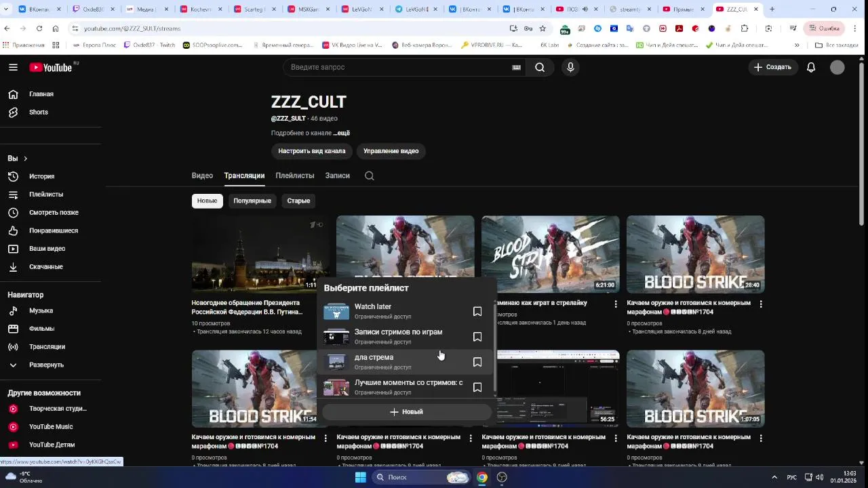The height and width of the screenshot is (488, 868).
Task: Click Управление видео button
Action: coord(391,151)
